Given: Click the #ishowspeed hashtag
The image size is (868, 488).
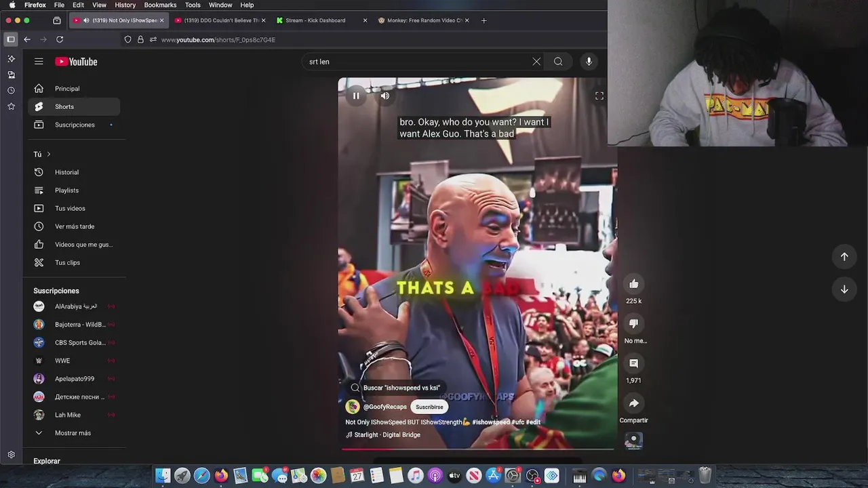Looking at the screenshot, I should click(491, 422).
